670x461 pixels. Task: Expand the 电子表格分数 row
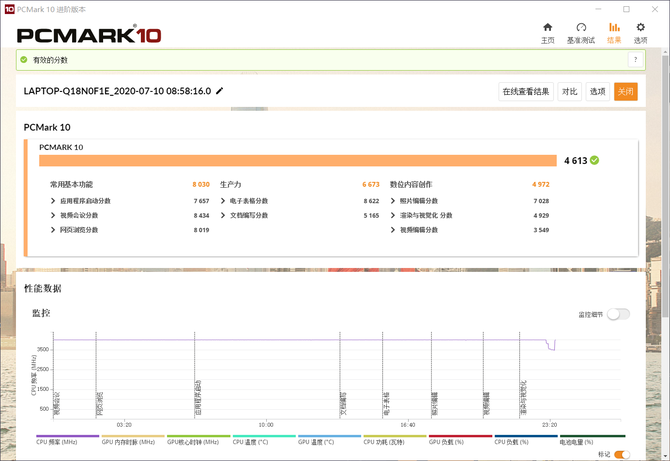coord(223,201)
